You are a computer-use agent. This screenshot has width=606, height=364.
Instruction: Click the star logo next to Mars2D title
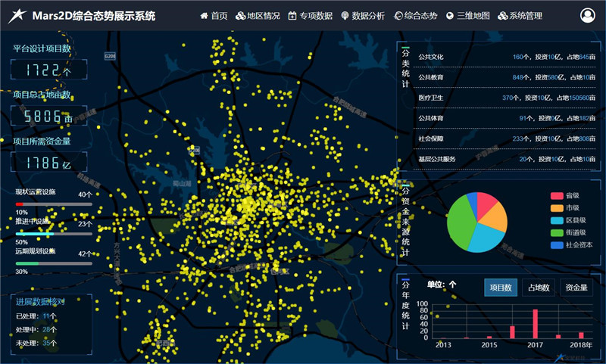pos(17,16)
